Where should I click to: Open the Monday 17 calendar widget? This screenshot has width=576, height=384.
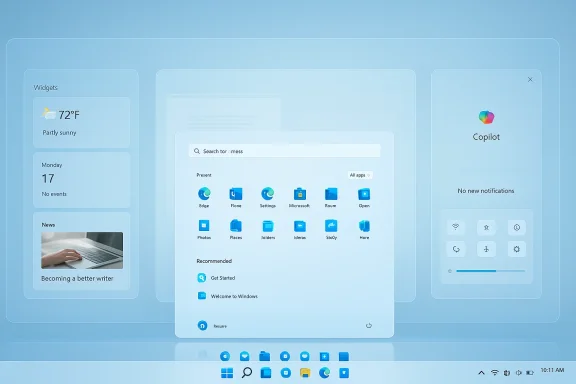[82, 180]
